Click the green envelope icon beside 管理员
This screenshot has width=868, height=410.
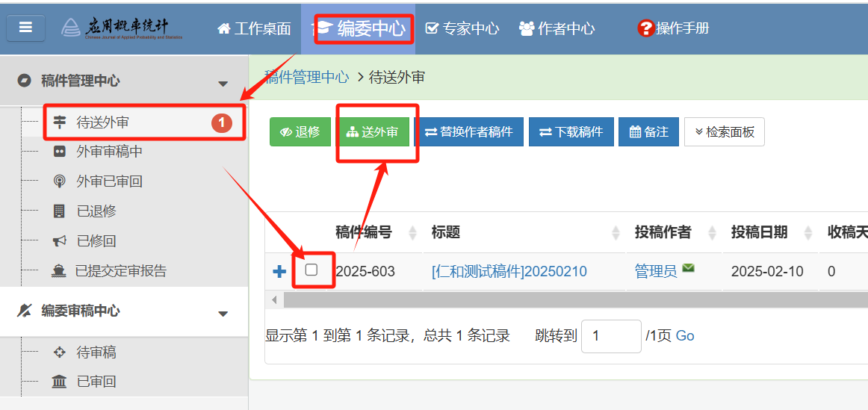688,268
